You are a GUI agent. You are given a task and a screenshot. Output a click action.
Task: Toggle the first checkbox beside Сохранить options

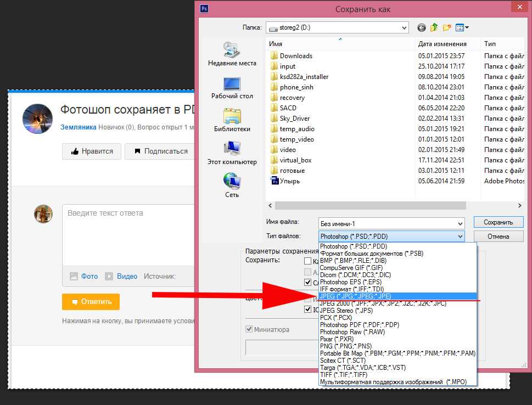pyautogui.click(x=308, y=261)
